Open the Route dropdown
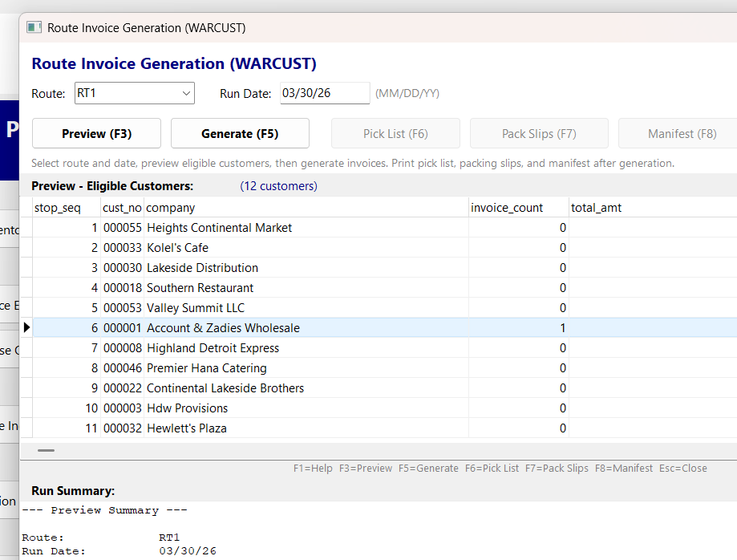 [185, 93]
